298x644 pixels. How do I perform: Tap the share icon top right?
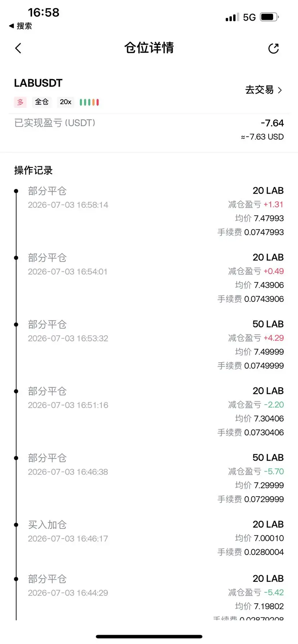(x=274, y=48)
